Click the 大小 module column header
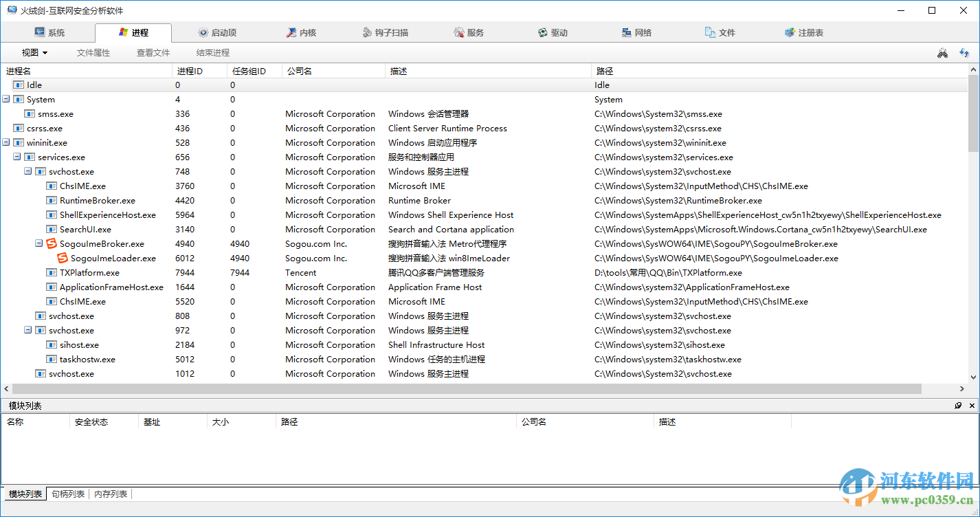 (x=241, y=422)
